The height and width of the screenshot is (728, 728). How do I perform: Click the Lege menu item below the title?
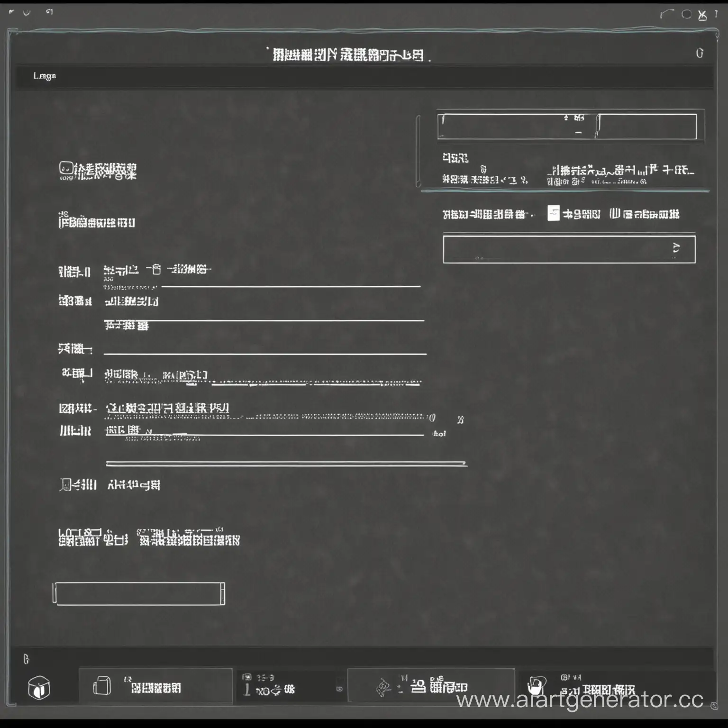(x=45, y=76)
